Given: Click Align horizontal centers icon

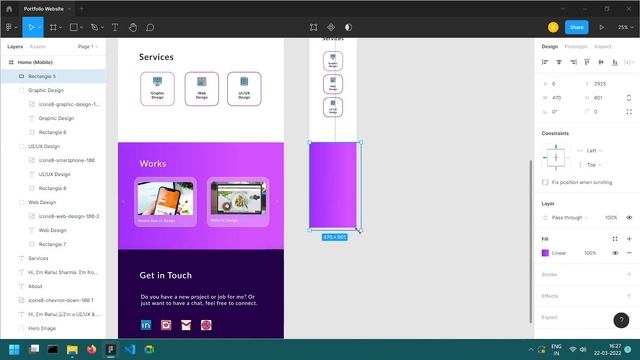Looking at the screenshot, I should click(559, 62).
